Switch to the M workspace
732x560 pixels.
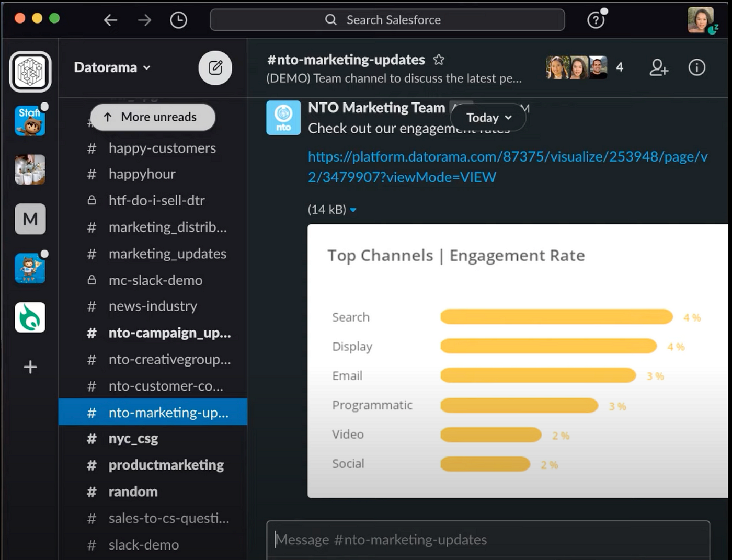pos(30,219)
